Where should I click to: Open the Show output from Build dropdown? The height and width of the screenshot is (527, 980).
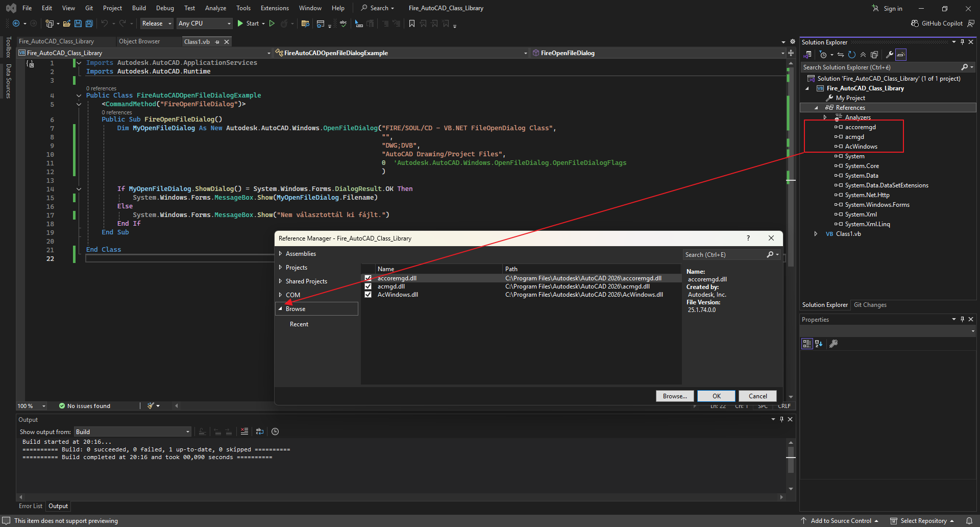tap(133, 432)
